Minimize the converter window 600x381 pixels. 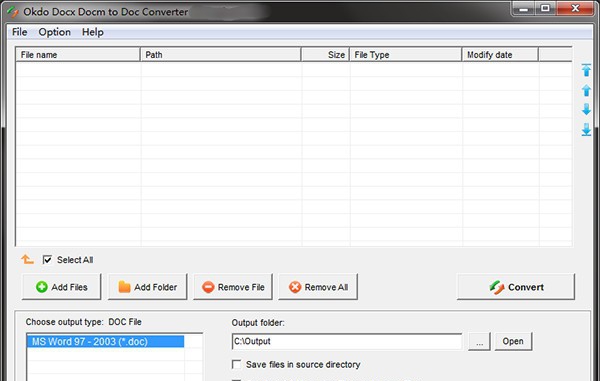click(x=523, y=8)
